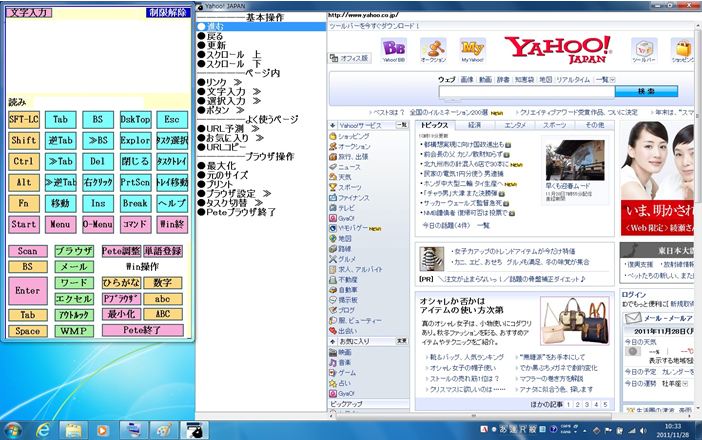702x440 pixels.
Task: Click the Yahoo search text field
Action: coord(527,92)
